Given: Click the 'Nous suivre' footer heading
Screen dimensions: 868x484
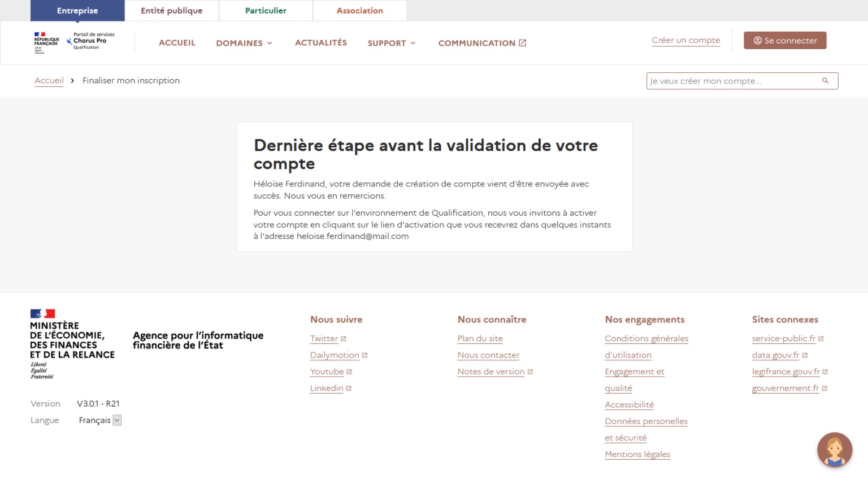Looking at the screenshot, I should [336, 320].
